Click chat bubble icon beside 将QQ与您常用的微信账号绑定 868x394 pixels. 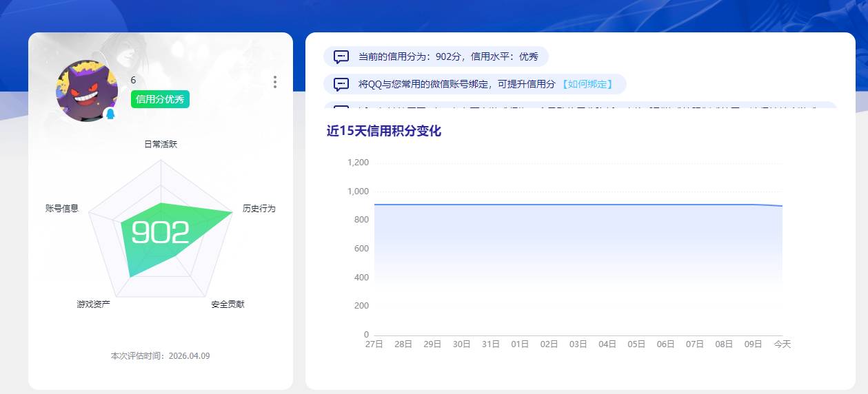[x=341, y=84]
